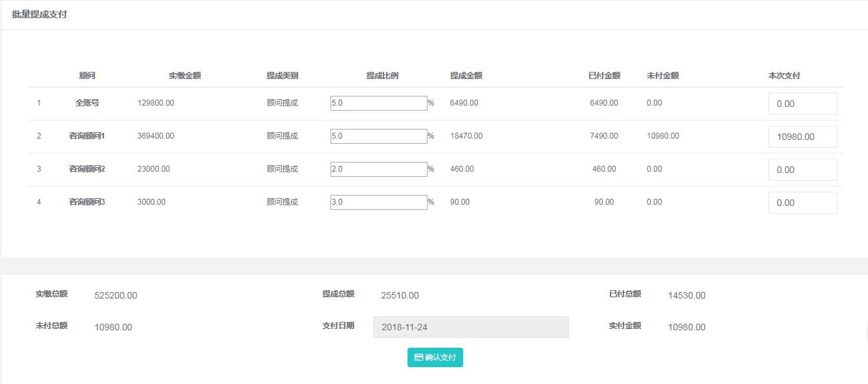Click the 未付金额 value 10980.00 in row 2

(x=663, y=136)
